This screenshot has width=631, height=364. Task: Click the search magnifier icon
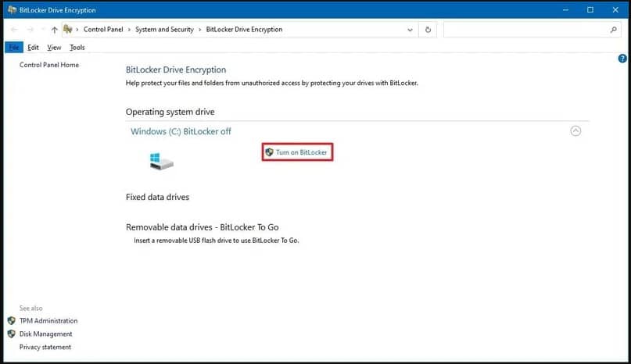click(x=613, y=30)
